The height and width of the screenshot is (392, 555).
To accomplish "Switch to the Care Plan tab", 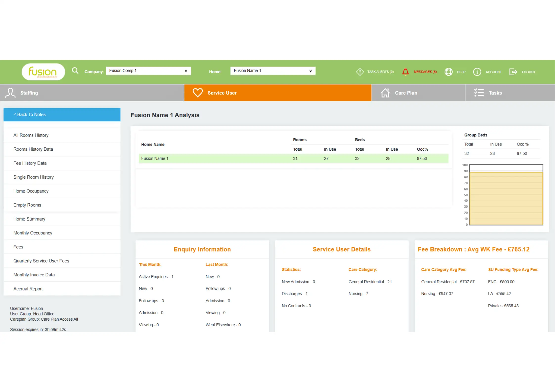I will coord(406,93).
